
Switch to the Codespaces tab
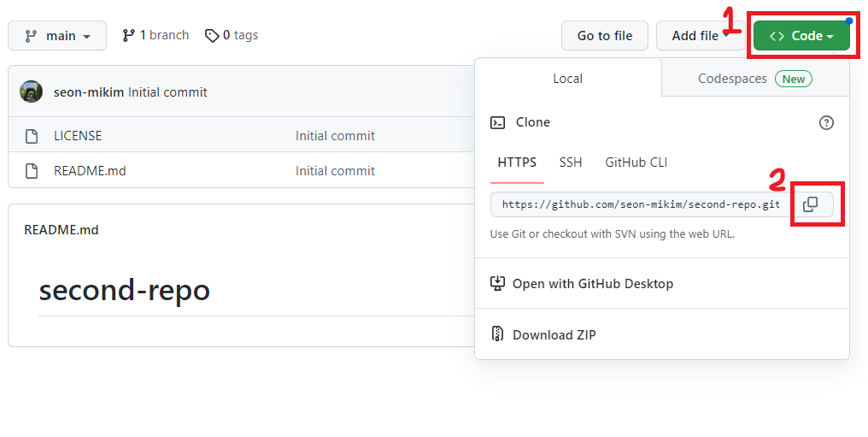click(755, 79)
